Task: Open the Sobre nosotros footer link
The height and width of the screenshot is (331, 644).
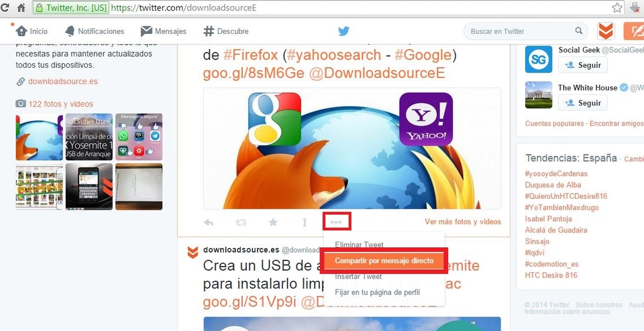Action: 599,305
